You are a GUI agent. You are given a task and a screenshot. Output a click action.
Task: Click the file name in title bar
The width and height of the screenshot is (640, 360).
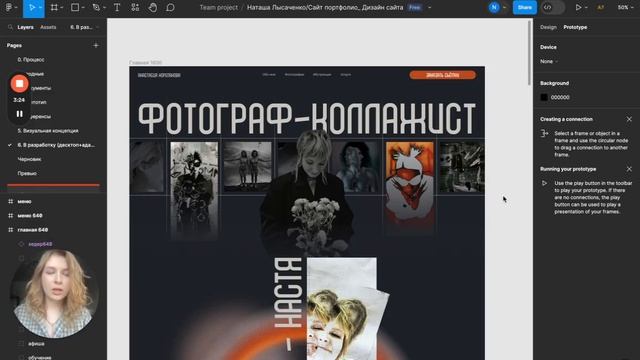coord(325,7)
